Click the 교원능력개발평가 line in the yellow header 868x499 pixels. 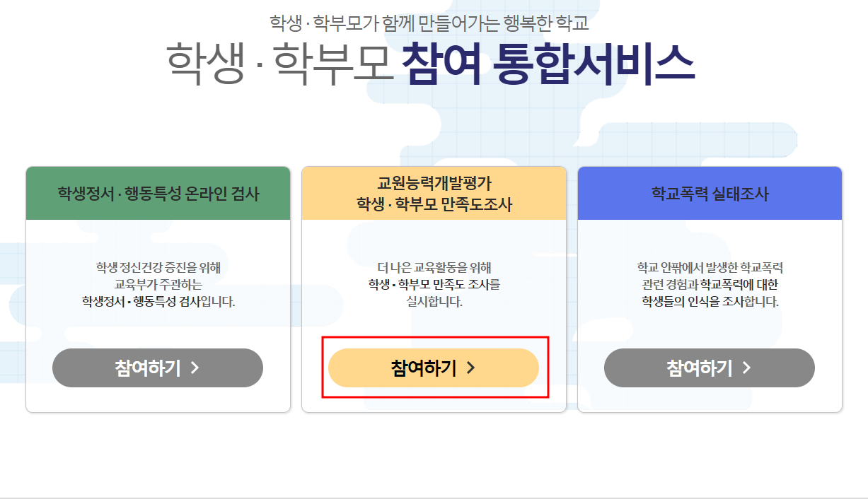[434, 184]
